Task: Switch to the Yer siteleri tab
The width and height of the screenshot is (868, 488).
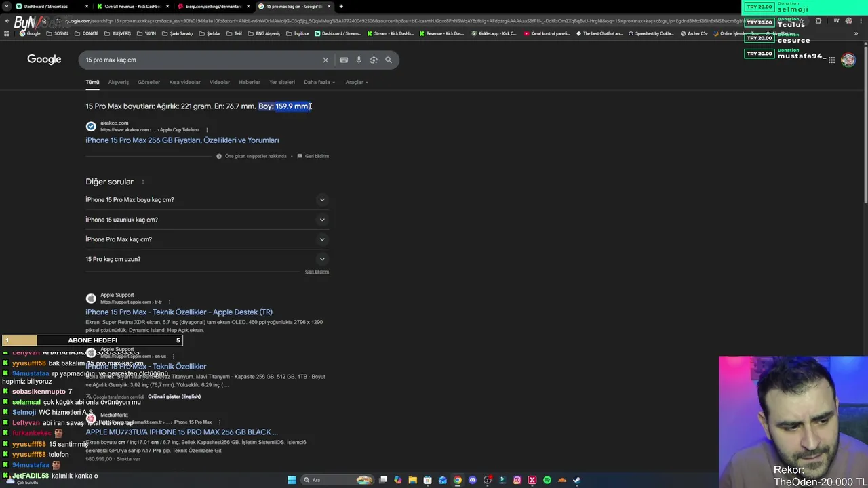Action: point(282,82)
